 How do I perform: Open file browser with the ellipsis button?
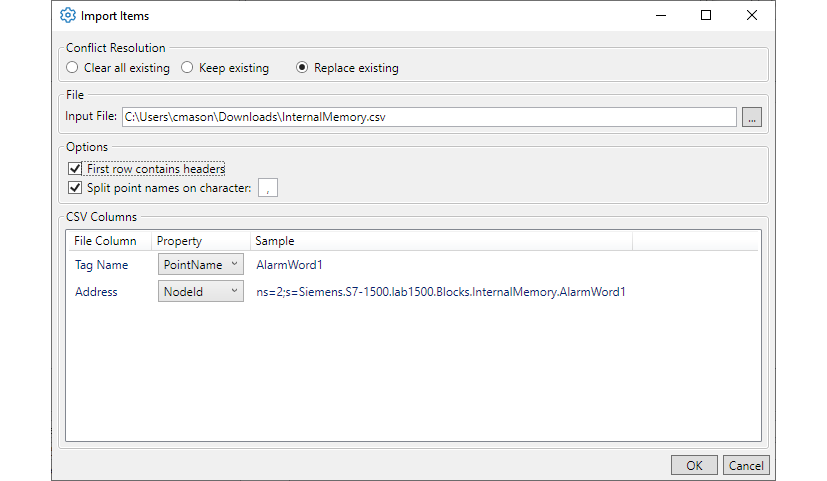(752, 117)
